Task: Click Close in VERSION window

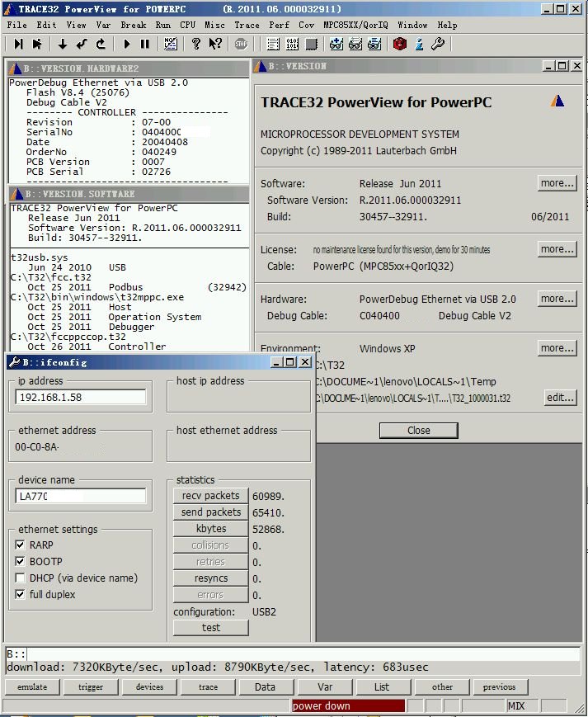Action: [x=418, y=431]
